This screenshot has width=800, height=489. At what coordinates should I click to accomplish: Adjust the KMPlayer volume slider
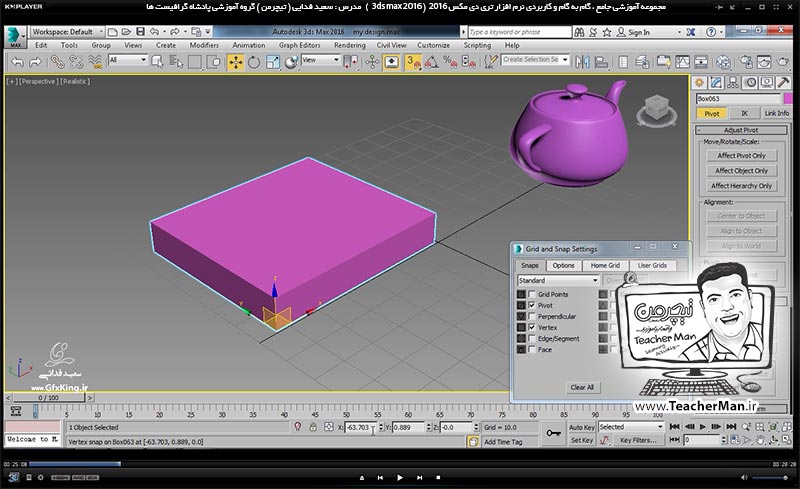772,478
